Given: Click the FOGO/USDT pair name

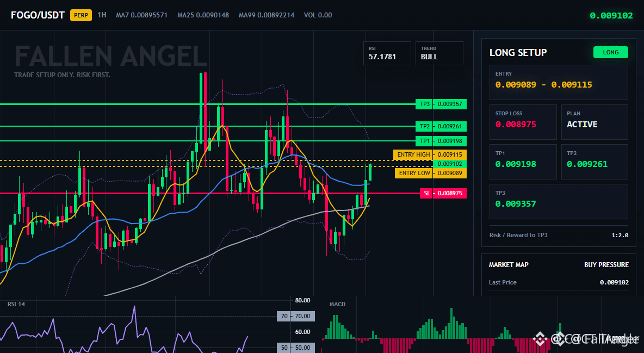Looking at the screenshot, I should [38, 15].
